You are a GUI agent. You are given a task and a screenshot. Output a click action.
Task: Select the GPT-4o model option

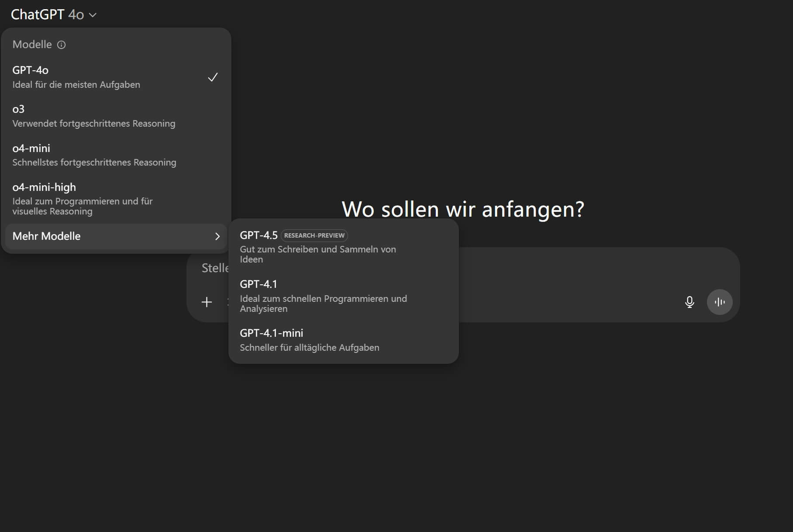(x=116, y=77)
